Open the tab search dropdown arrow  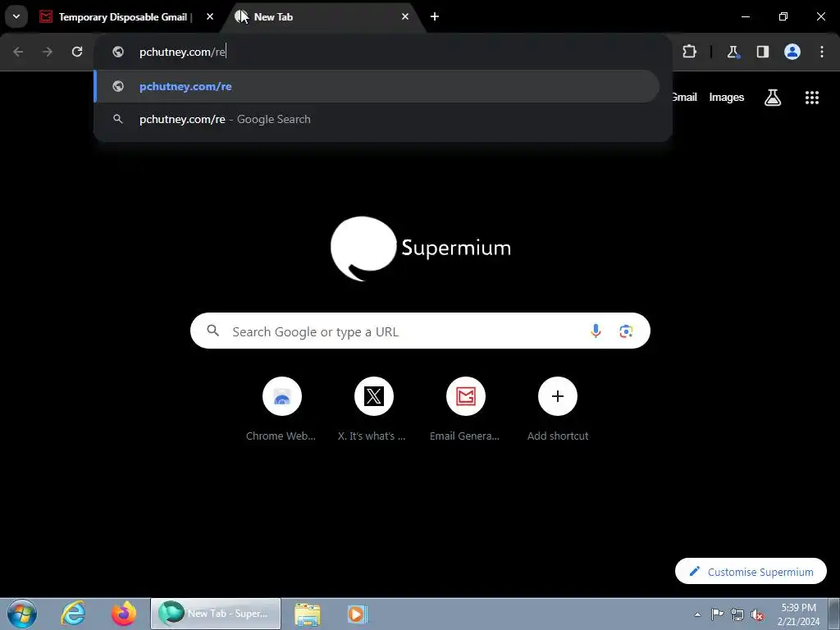point(16,16)
